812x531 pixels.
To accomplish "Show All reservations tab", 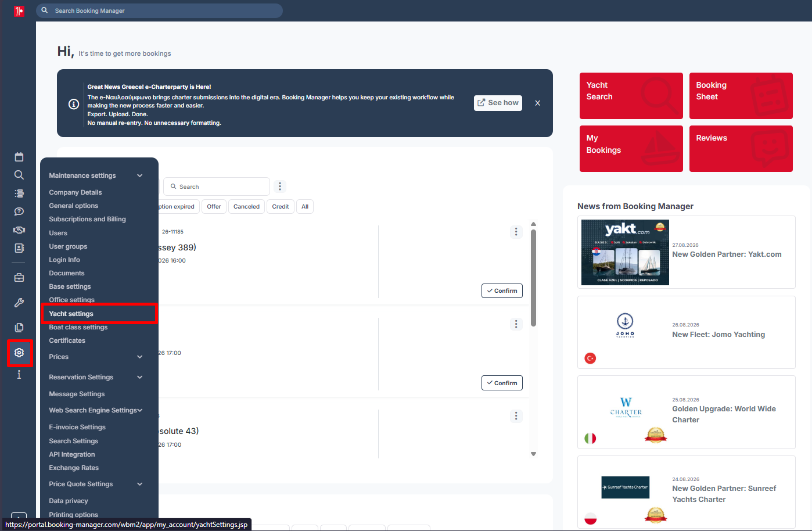I will (x=305, y=207).
